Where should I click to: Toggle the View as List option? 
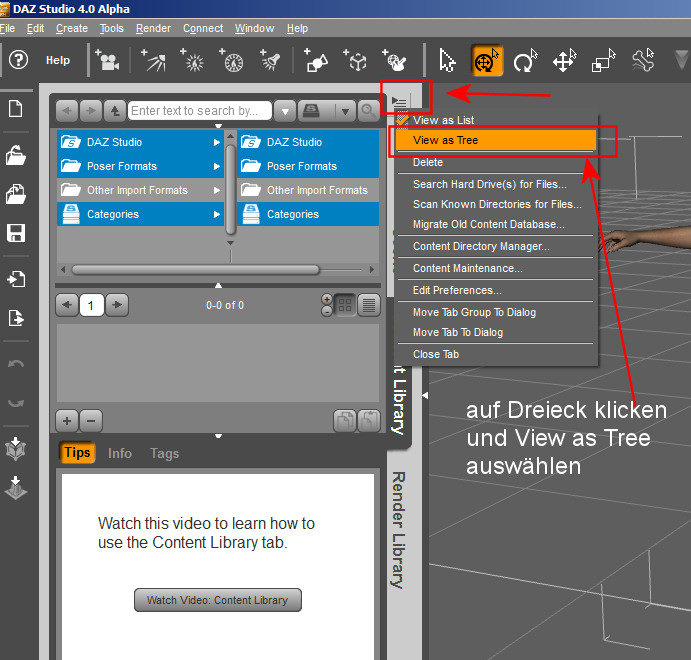pos(443,120)
